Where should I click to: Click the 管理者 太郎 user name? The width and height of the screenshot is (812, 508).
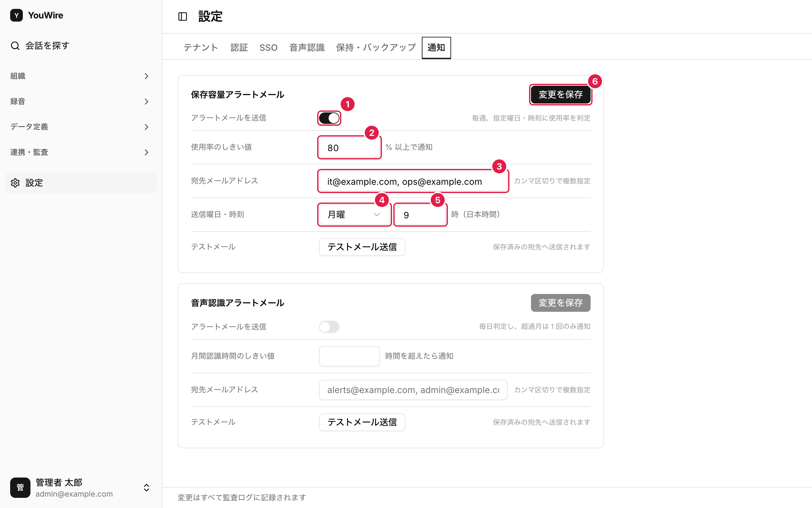[59, 483]
